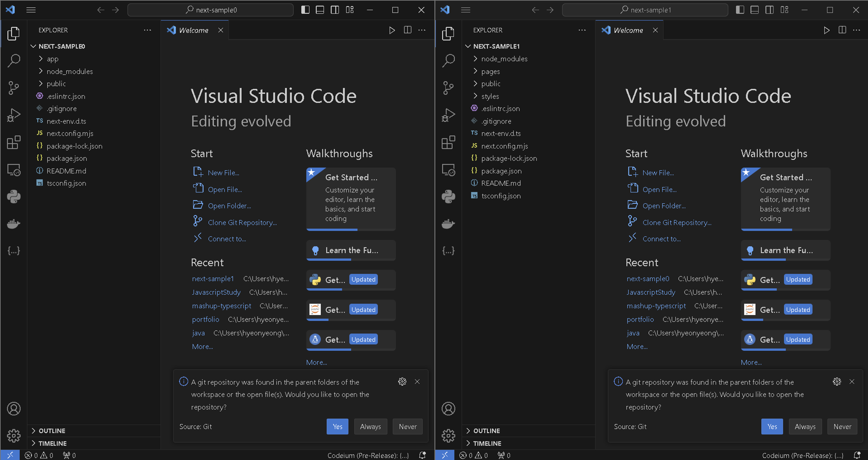Screen dimensions: 868x460
Task: Open Run and Debug in next-sample0 window
Action: pos(14,115)
